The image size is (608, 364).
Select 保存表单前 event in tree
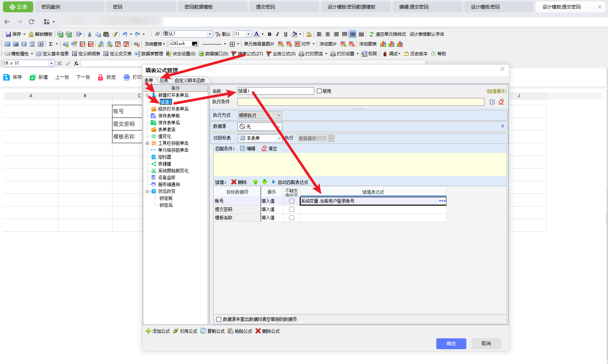click(x=169, y=116)
